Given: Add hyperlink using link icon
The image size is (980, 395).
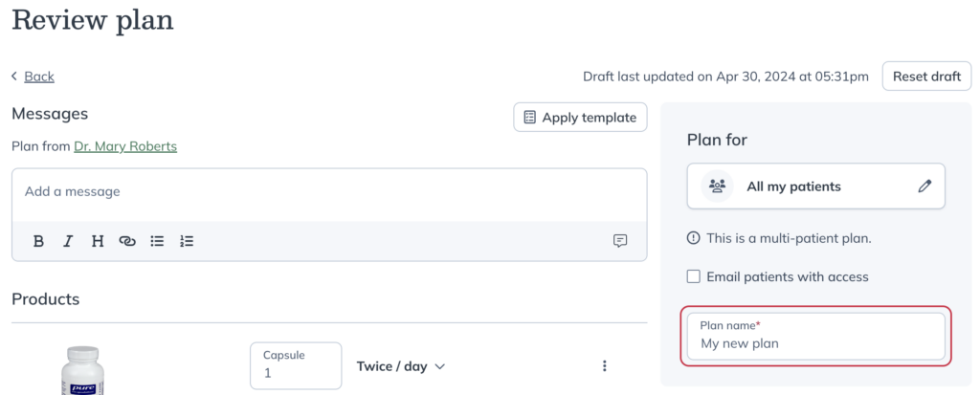Looking at the screenshot, I should pyautogui.click(x=127, y=241).
